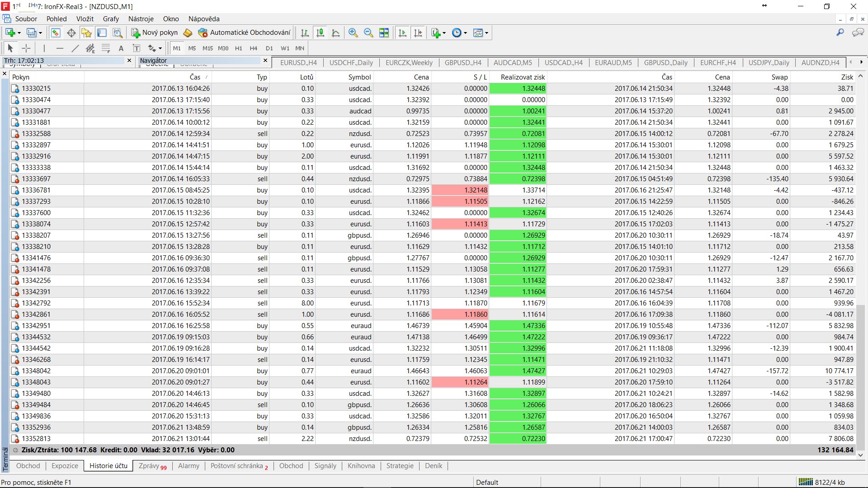Switch chart to candlestick mode

click(320, 33)
